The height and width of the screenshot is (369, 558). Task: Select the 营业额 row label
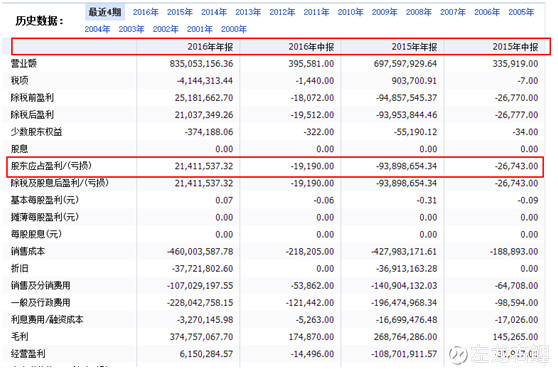pos(23,64)
